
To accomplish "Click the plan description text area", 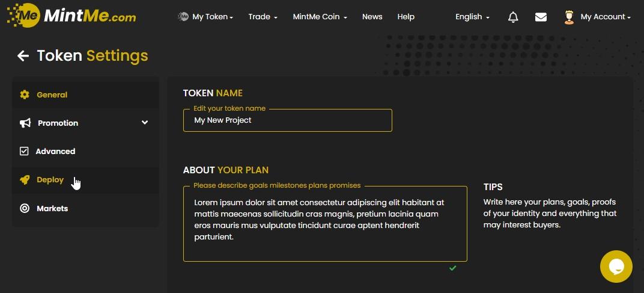I will (x=324, y=224).
